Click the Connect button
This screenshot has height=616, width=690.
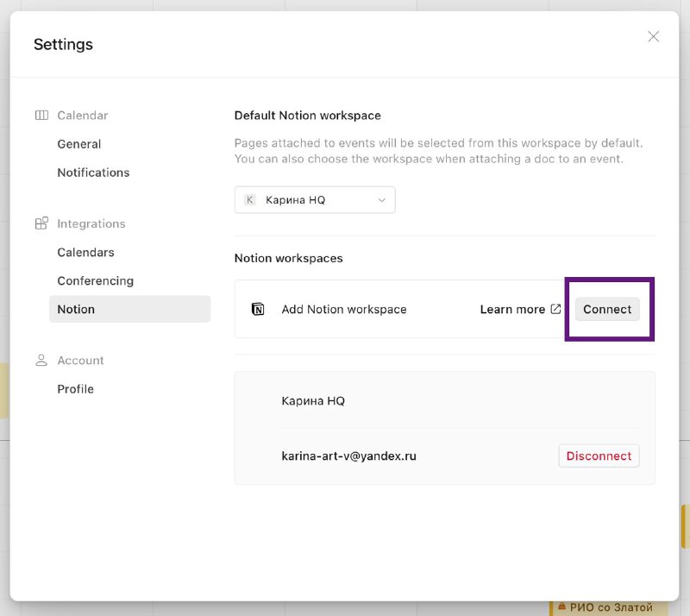coord(607,309)
